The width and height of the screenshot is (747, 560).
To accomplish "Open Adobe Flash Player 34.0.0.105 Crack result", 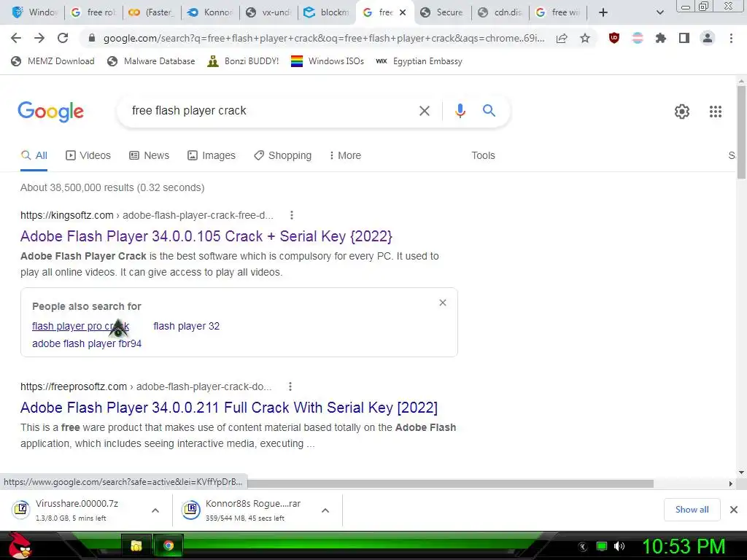I will pos(206,236).
